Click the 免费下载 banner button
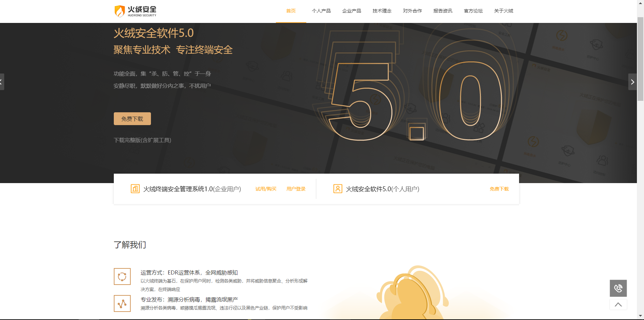Image resolution: width=644 pixels, height=320 pixels. pyautogui.click(x=132, y=119)
